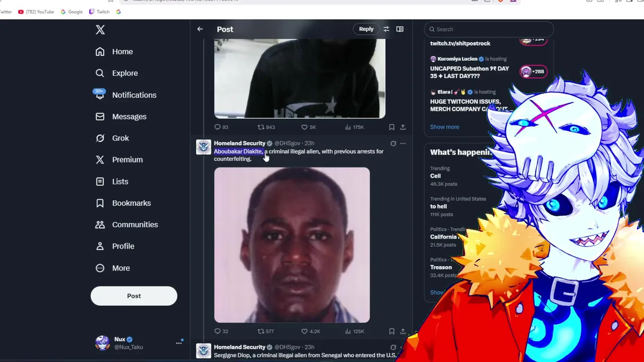This screenshot has width=644, height=362.
Task: Open more options on Sergigne Diop post
Action: [x=403, y=347]
